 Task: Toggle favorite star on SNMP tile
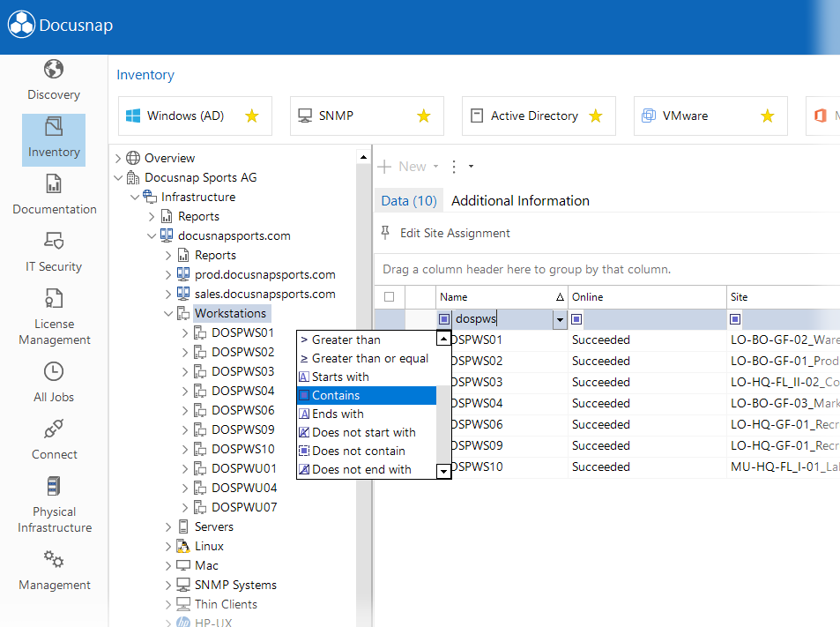point(424,116)
